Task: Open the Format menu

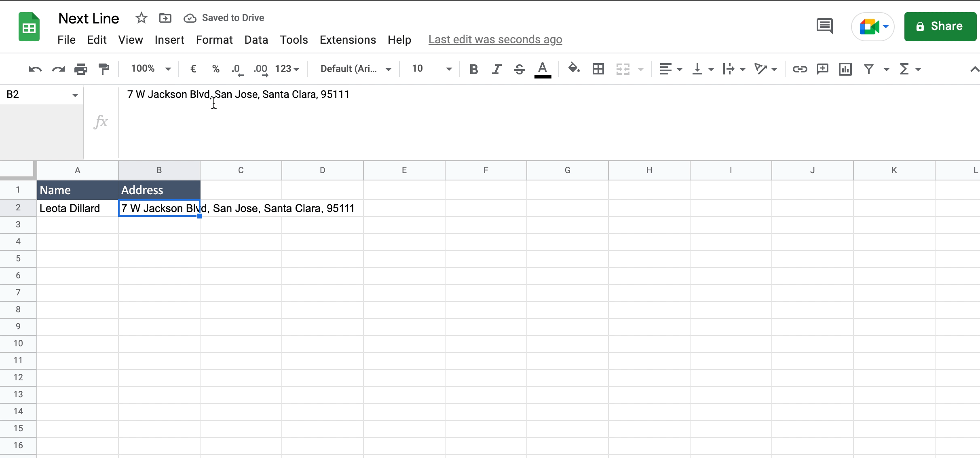Action: coord(214,40)
